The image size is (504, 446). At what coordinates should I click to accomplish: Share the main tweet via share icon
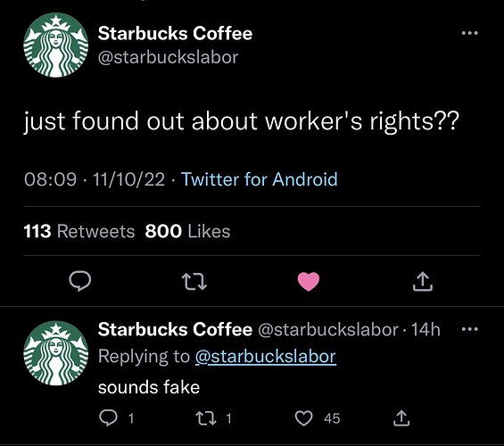coord(423,282)
